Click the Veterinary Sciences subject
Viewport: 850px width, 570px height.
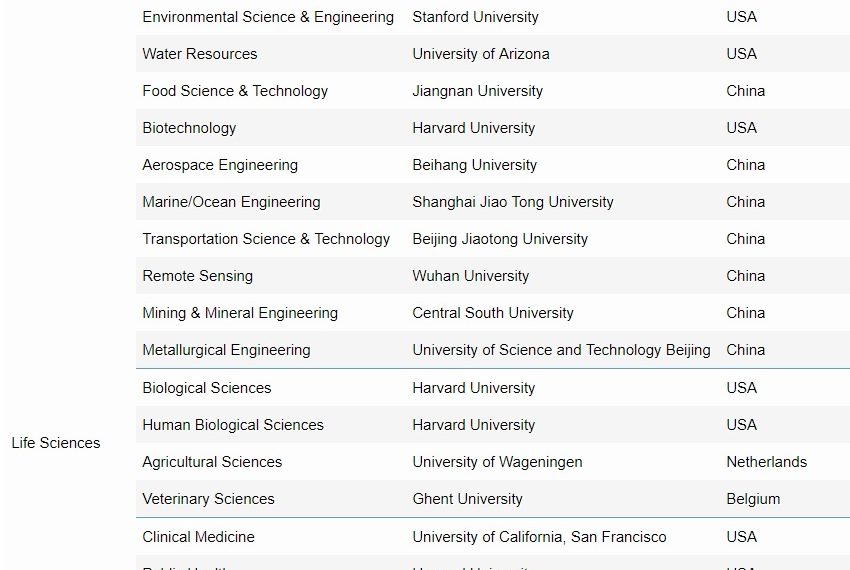(208, 499)
